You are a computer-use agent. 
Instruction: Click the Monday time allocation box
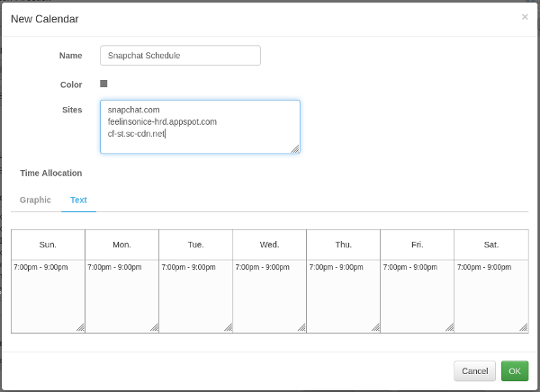[121, 297]
